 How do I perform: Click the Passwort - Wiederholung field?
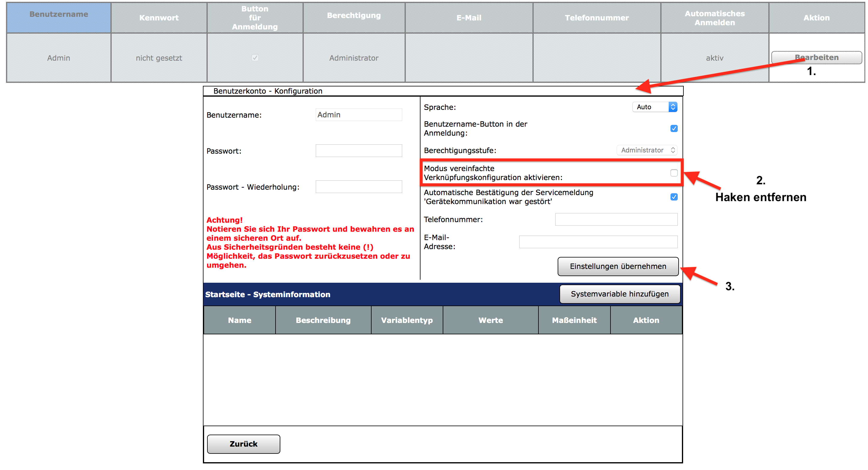[359, 187]
